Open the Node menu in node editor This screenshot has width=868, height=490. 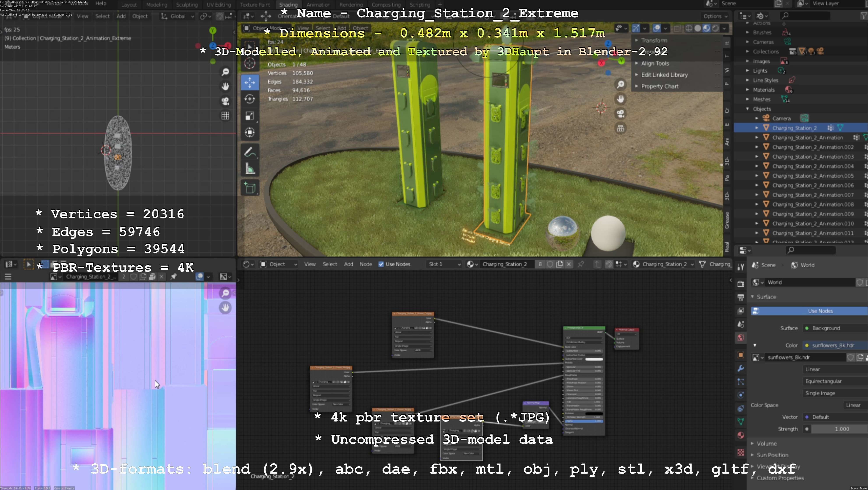[x=366, y=264]
